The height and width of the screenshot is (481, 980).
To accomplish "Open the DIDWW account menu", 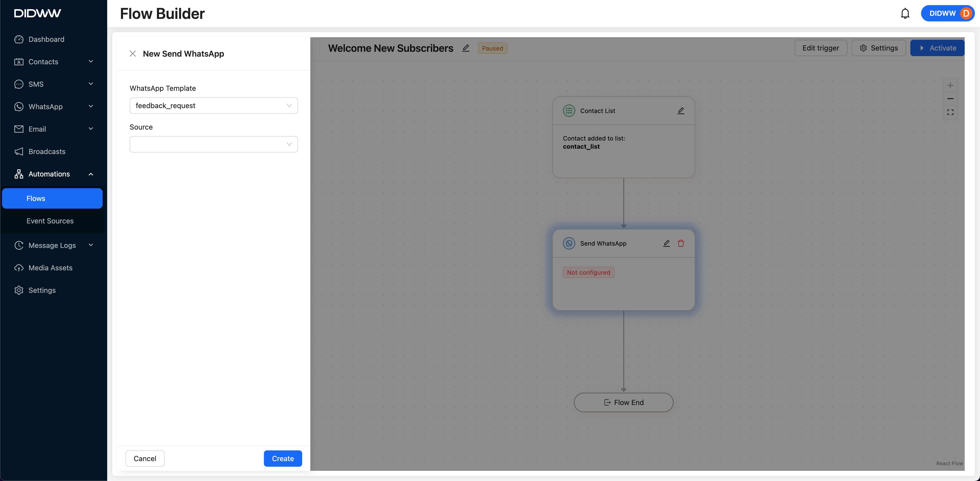I will click(x=947, y=14).
